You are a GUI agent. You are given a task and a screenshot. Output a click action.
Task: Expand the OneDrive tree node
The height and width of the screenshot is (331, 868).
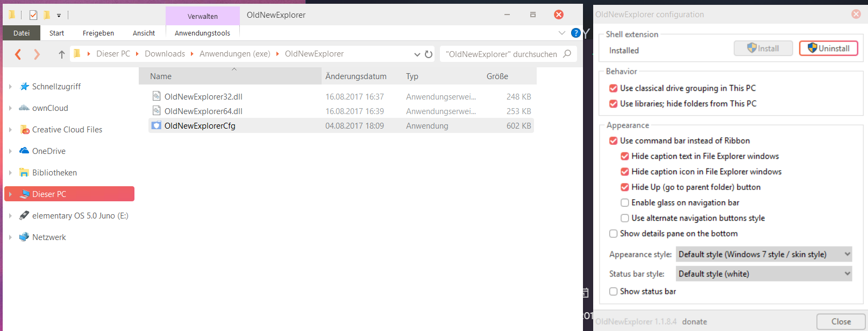(10, 151)
